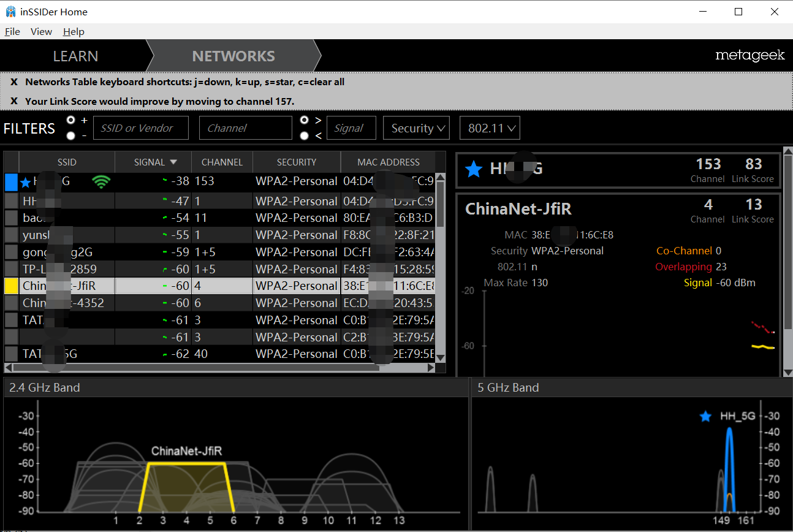This screenshot has width=793, height=532.
Task: Open the Help menu
Action: [x=74, y=32]
